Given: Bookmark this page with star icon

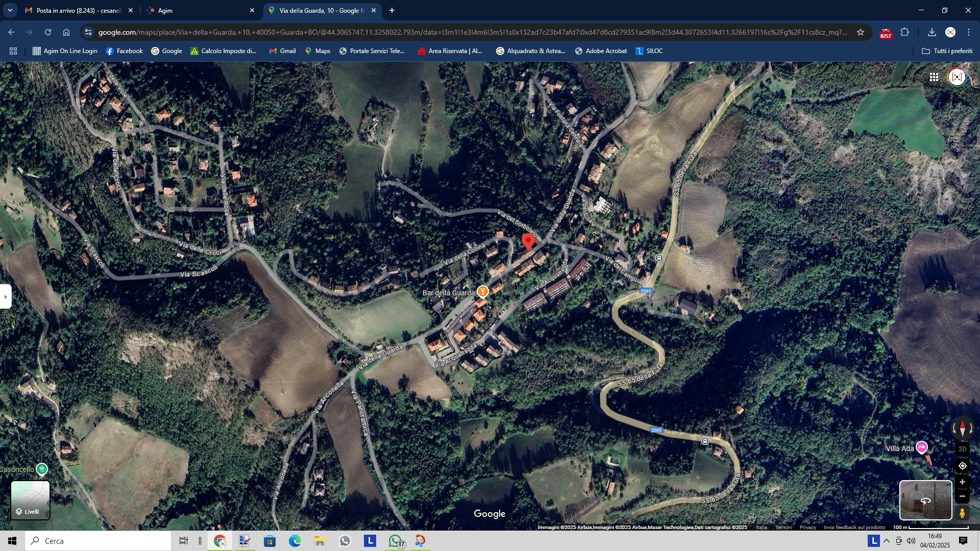Looking at the screenshot, I should (861, 32).
